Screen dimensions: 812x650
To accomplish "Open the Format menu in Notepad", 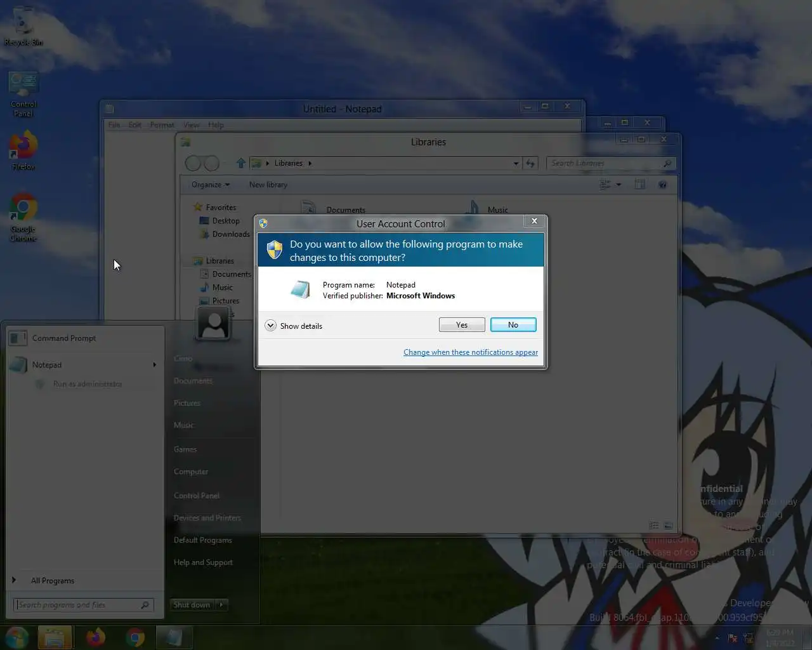I will [162, 125].
